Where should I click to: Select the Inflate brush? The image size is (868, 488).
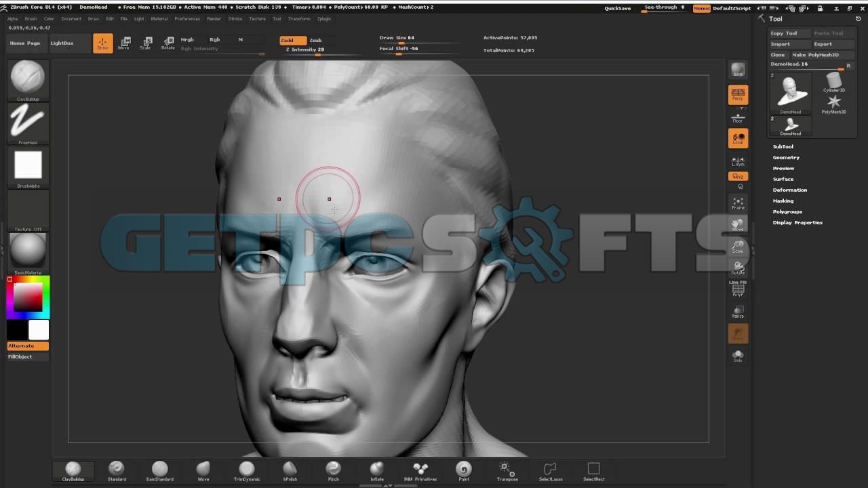377,470
